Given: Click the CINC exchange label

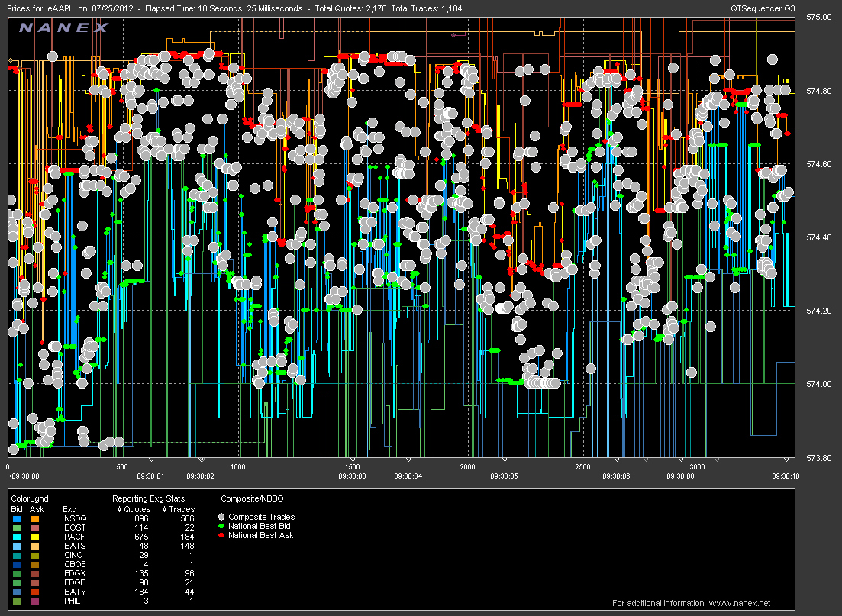Looking at the screenshot, I should 73,555.
